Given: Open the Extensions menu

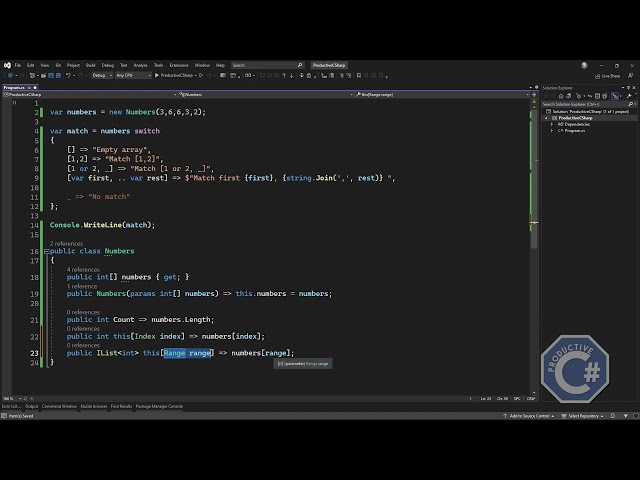Looking at the screenshot, I should pyautogui.click(x=179, y=65).
